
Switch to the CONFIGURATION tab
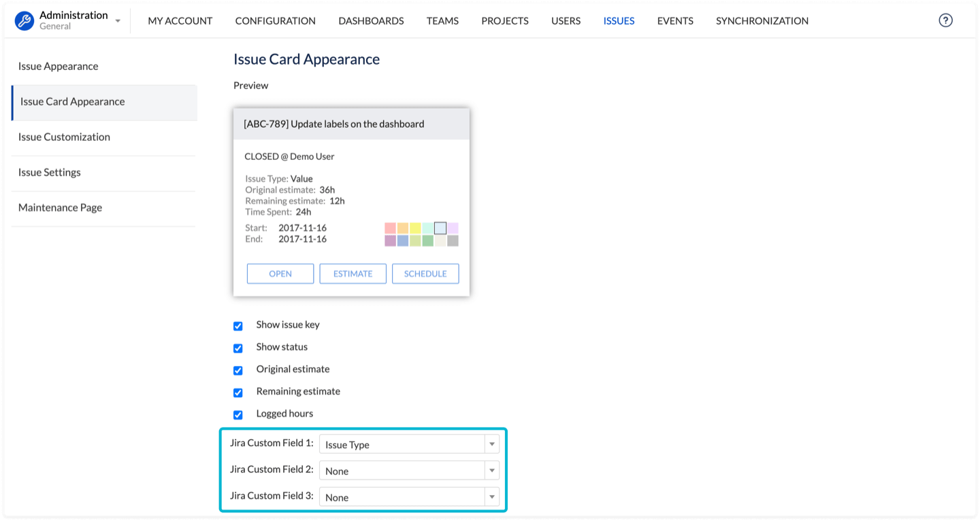pyautogui.click(x=275, y=21)
